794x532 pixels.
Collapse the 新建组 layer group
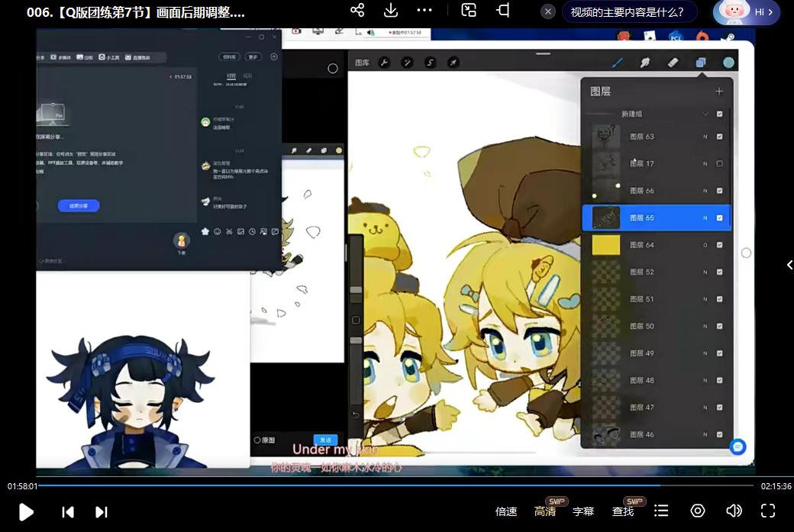[x=706, y=113]
